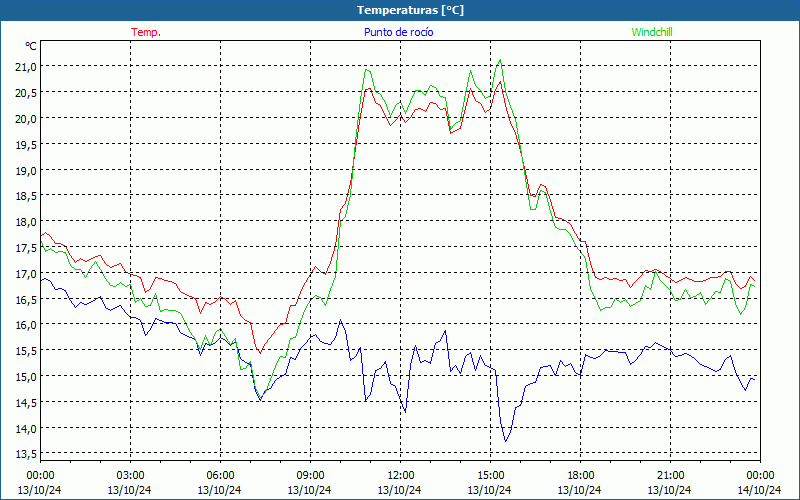Click the 14/10/24 date label
Viewport: 800px width, 500px height.
tap(760, 490)
